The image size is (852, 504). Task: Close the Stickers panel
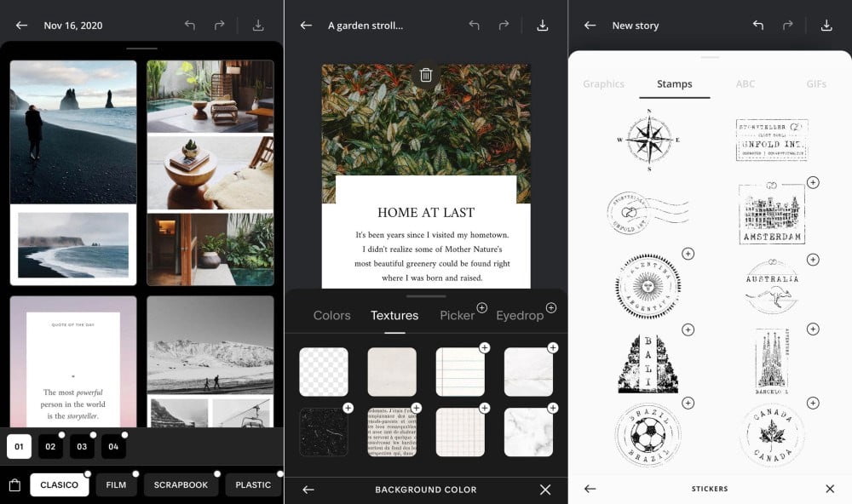(830, 489)
